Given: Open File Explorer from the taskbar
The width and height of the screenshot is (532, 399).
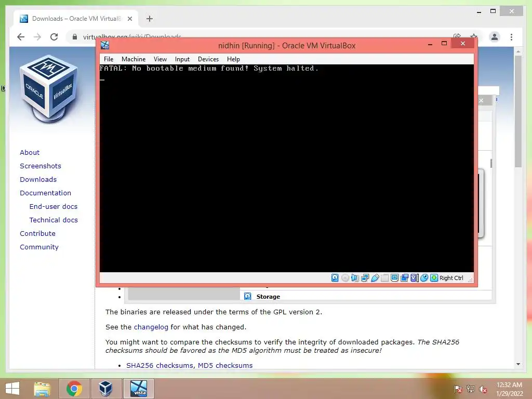Looking at the screenshot, I should tap(42, 389).
